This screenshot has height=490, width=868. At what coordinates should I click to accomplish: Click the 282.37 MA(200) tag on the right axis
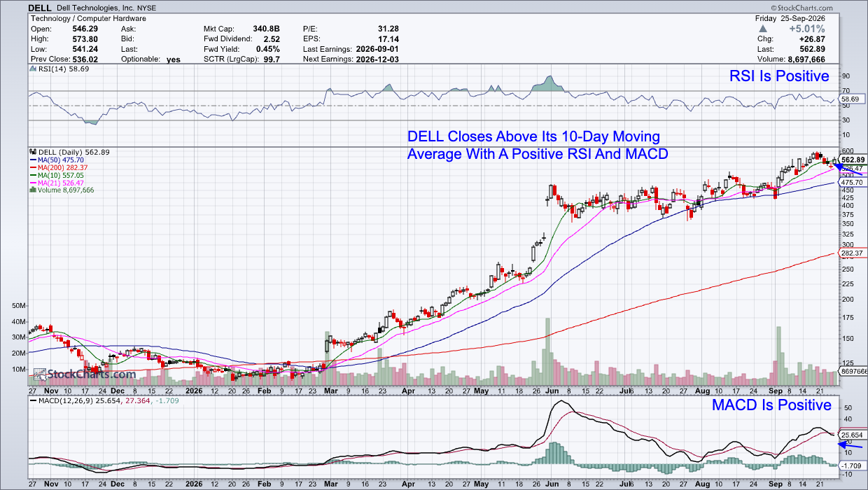tap(853, 253)
